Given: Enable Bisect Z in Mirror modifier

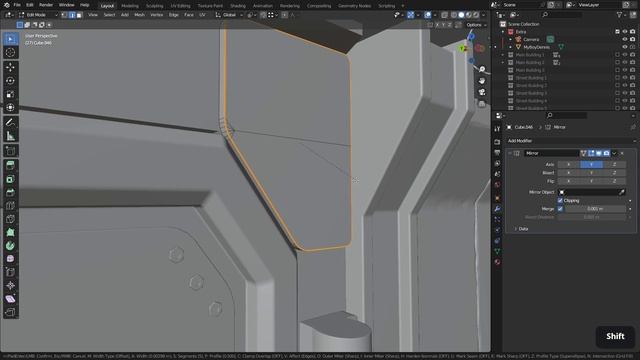Looking at the screenshot, I should (x=614, y=173).
